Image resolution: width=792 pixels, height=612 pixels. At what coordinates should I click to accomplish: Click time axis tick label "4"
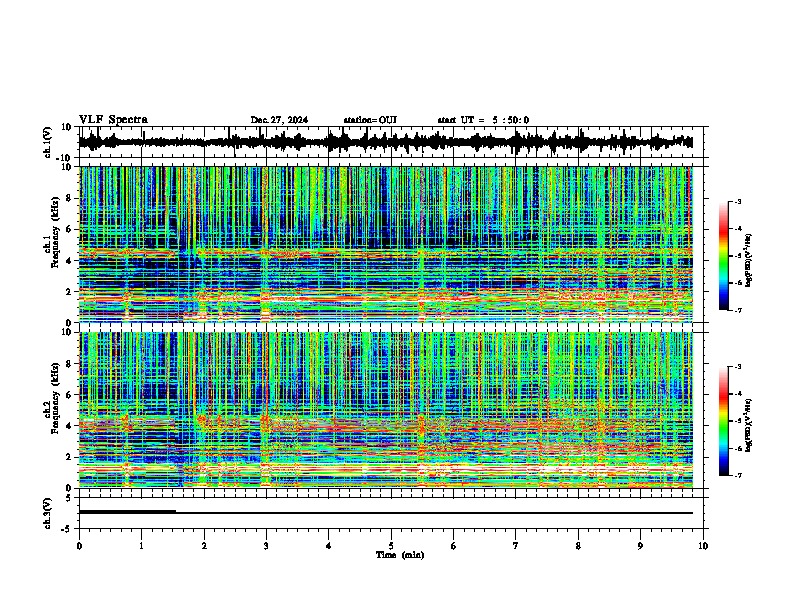click(x=328, y=546)
